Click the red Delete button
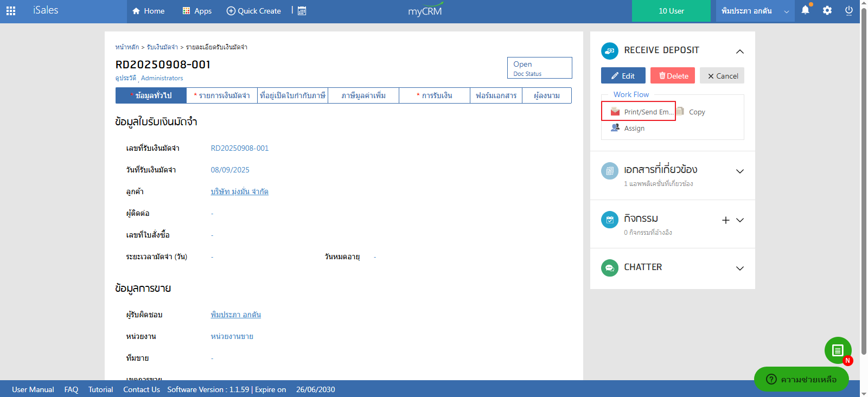This screenshot has width=868, height=397. click(673, 76)
